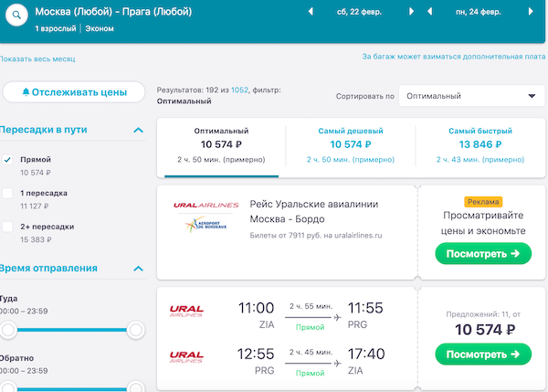Click plane icon on outbound segment

click(337, 317)
